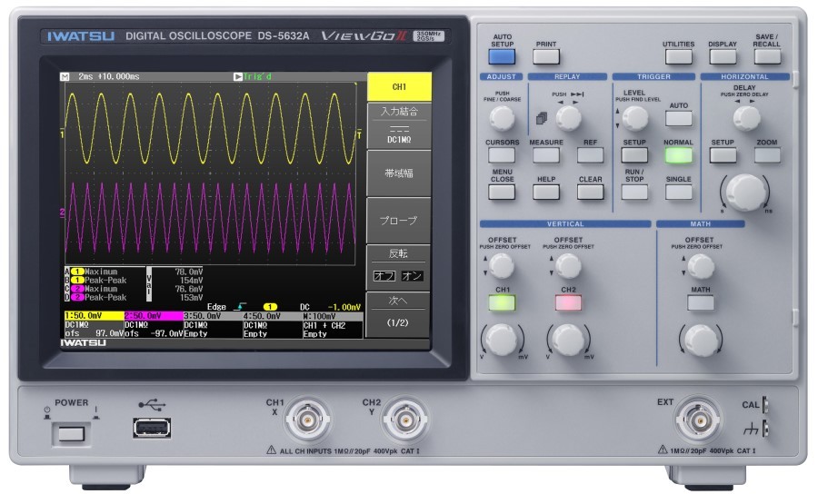The height and width of the screenshot is (504, 818).
Task: Select the 反転 invert menu item
Action: pyautogui.click(x=399, y=267)
